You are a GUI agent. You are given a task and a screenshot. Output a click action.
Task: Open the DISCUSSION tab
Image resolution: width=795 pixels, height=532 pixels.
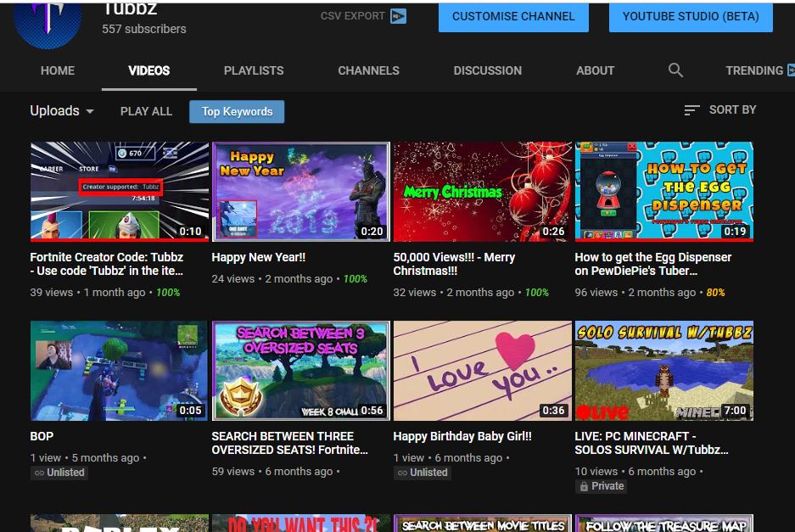click(487, 70)
